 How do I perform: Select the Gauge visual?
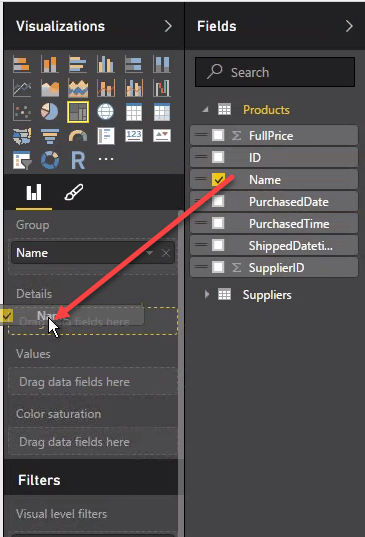pos(78,136)
